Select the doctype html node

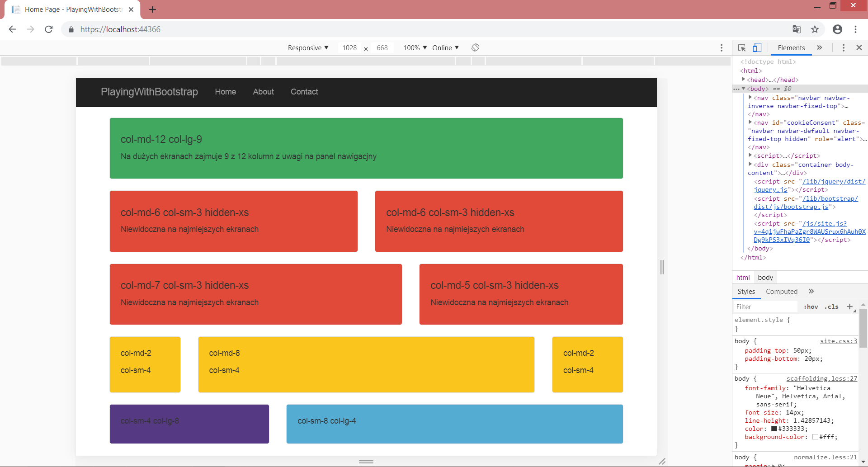[768, 61]
